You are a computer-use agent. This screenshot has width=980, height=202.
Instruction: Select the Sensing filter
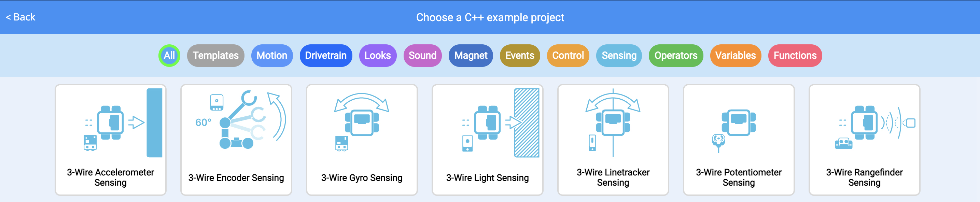coord(619,56)
